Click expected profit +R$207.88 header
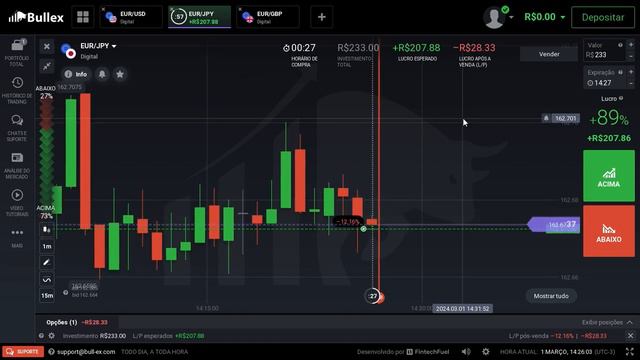The height and width of the screenshot is (360, 640). click(416, 48)
